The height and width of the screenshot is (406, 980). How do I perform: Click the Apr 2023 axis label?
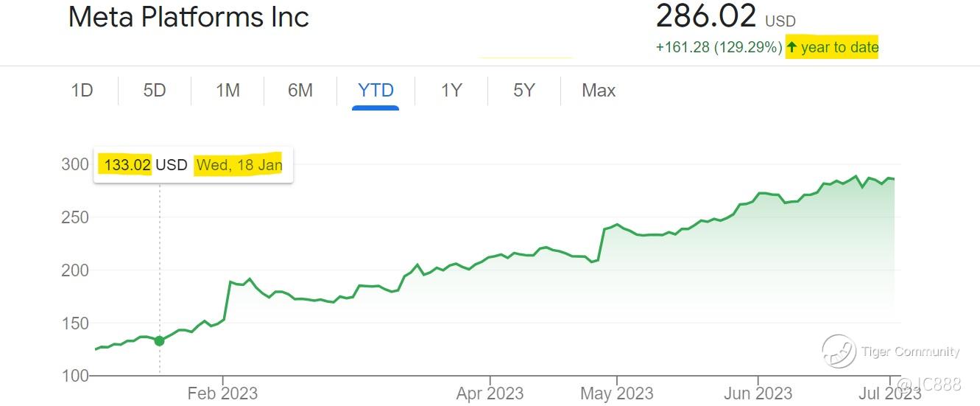(490, 393)
